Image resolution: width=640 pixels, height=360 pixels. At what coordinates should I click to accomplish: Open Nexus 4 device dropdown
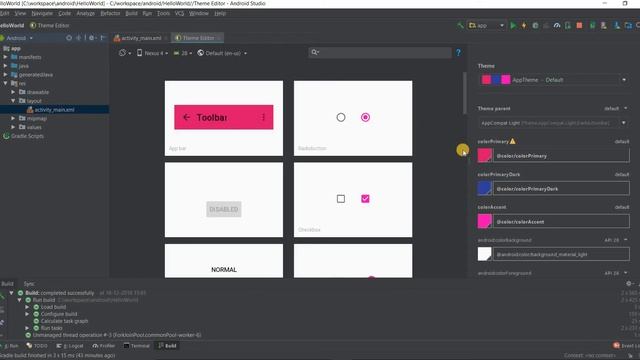(152, 53)
